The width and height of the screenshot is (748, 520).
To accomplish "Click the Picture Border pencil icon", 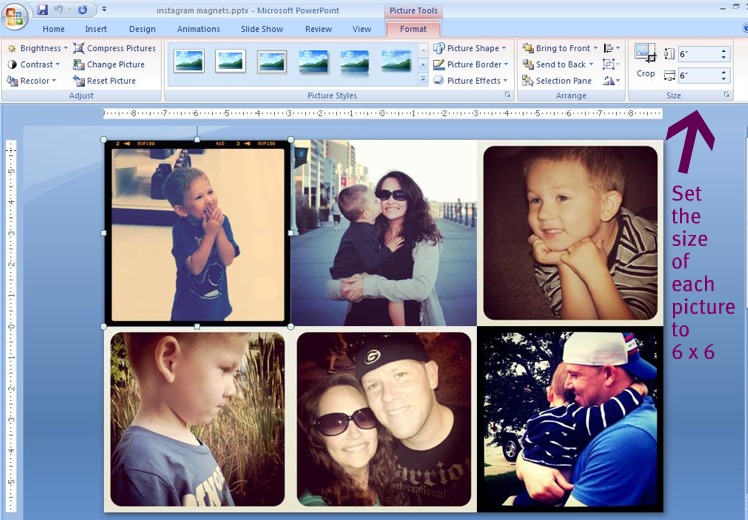I will tap(439, 64).
